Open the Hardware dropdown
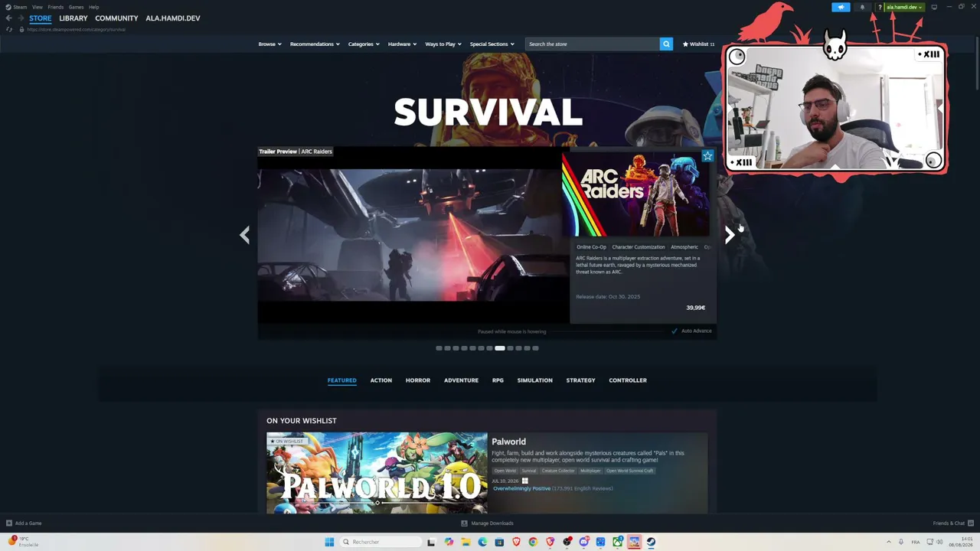 [402, 44]
